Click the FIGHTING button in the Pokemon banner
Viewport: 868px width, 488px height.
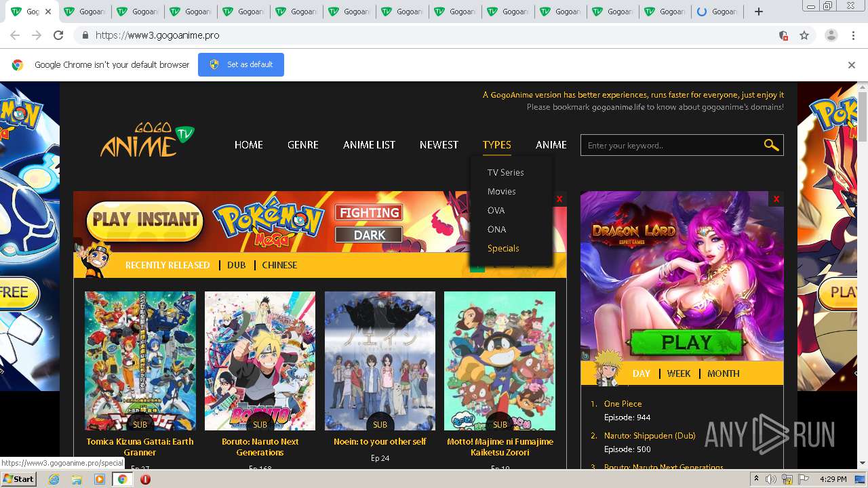[370, 213]
